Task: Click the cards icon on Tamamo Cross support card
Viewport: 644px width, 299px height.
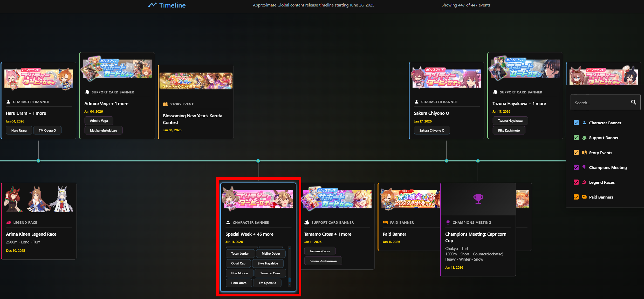Action: click(x=307, y=222)
